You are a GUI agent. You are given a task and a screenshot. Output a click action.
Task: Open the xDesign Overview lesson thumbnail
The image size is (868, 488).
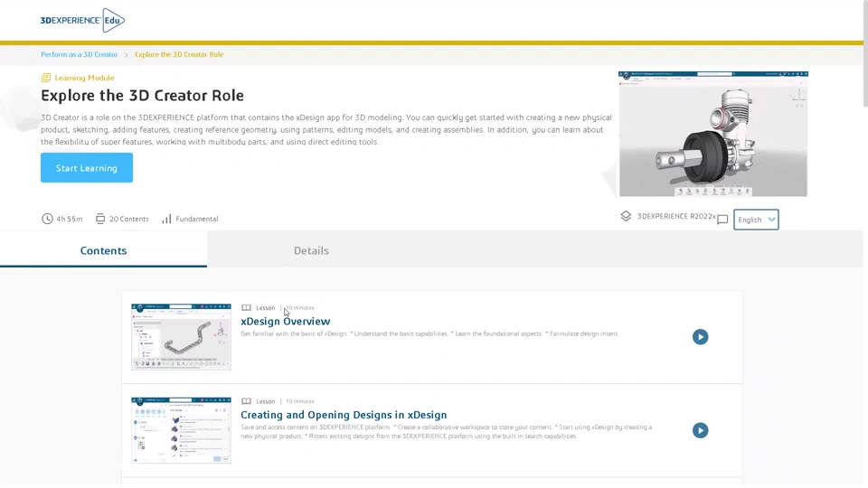181,336
